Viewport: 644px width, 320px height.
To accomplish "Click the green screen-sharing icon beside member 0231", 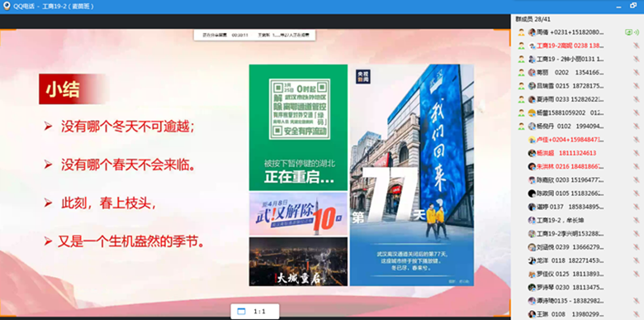I will pos(628,32).
